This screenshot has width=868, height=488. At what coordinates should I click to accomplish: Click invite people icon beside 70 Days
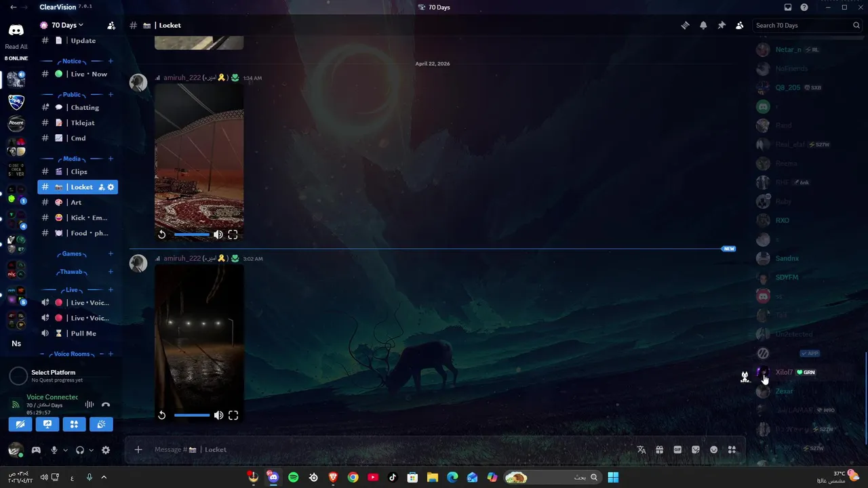point(111,25)
